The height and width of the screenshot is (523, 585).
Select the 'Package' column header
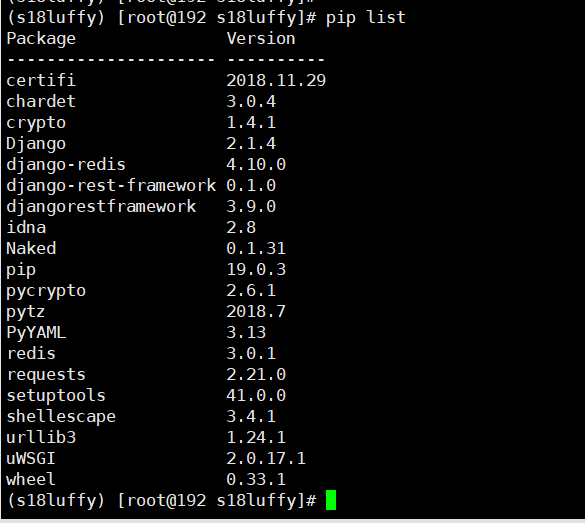pyautogui.click(x=41, y=38)
